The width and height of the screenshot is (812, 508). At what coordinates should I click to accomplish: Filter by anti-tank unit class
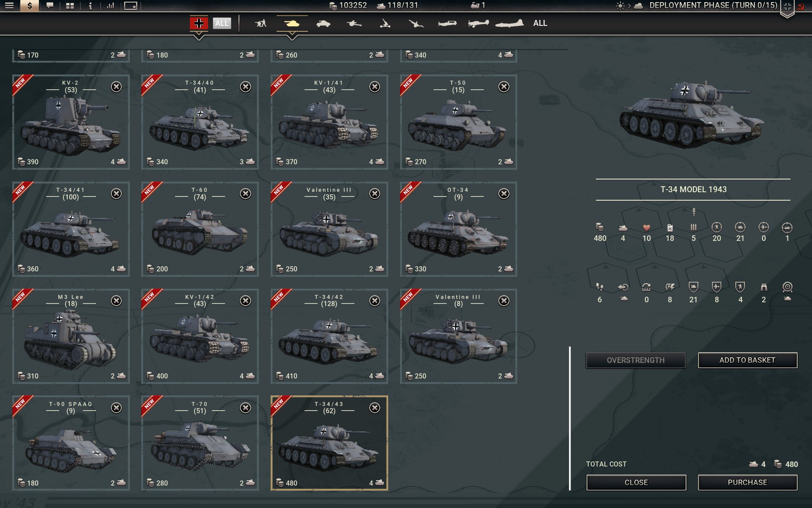[x=354, y=24]
